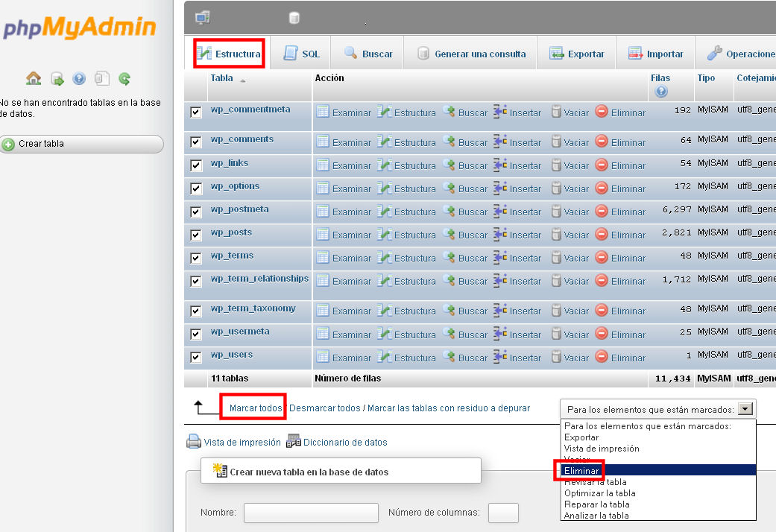Open the Exportar tab
This screenshot has width=776, height=532.
(x=577, y=54)
